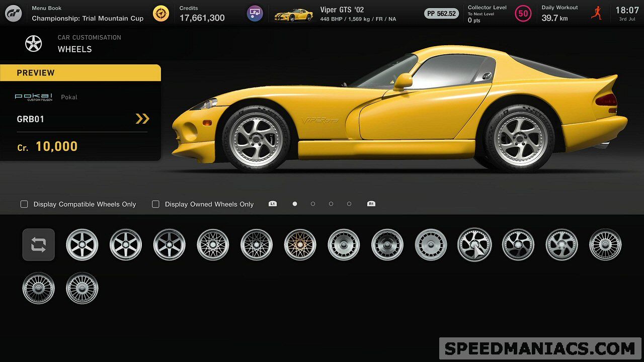The image size is (644, 362).
Task: Expand GRB01 details with double chevron
Action: [x=142, y=119]
